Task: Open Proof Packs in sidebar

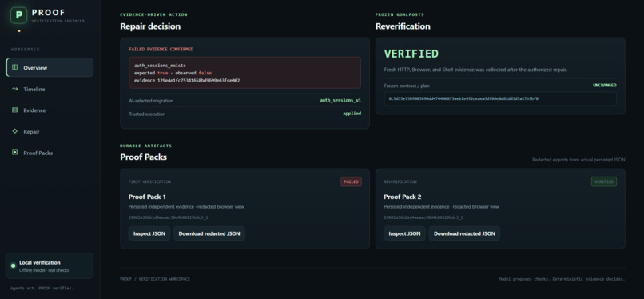Action: [x=50, y=153]
